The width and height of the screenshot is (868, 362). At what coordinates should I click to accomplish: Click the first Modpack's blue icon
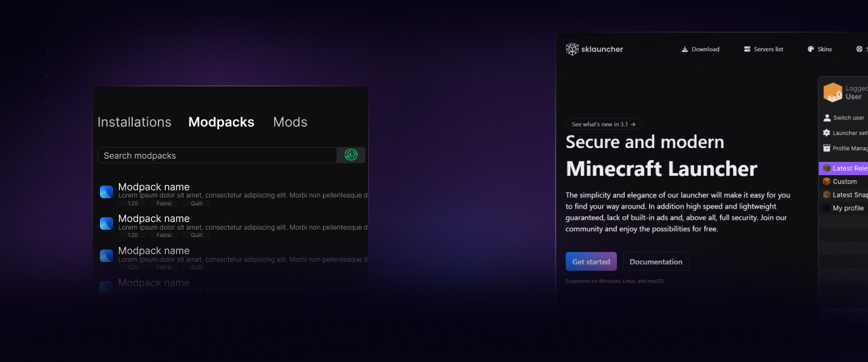tap(107, 192)
